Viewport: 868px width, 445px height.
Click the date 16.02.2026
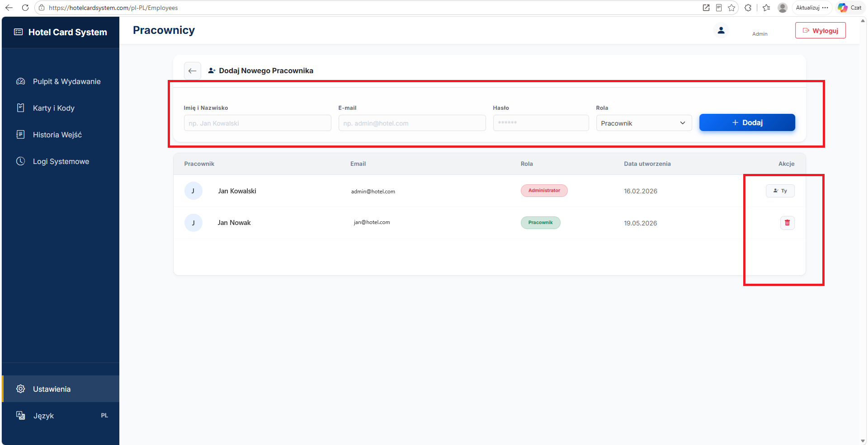coord(640,191)
